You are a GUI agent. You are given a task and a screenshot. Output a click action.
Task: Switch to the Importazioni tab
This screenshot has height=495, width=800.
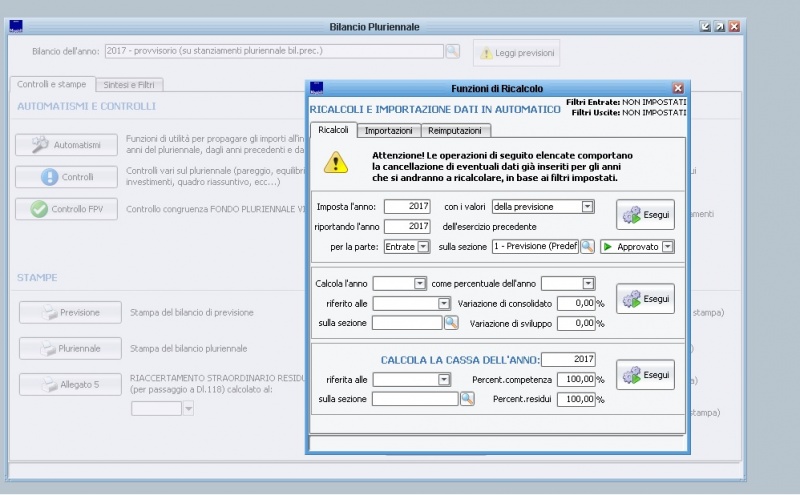tap(388, 130)
